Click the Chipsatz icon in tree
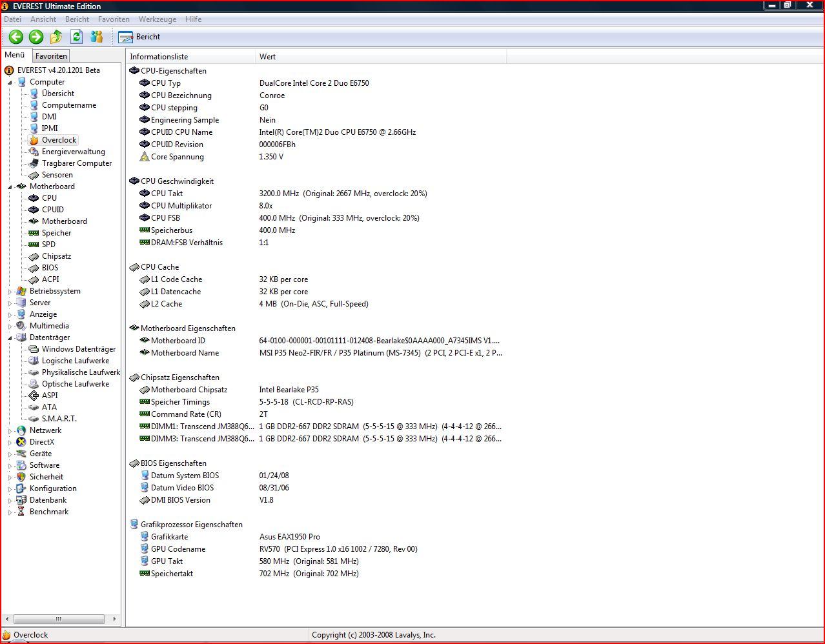The image size is (825, 644). pos(34,256)
